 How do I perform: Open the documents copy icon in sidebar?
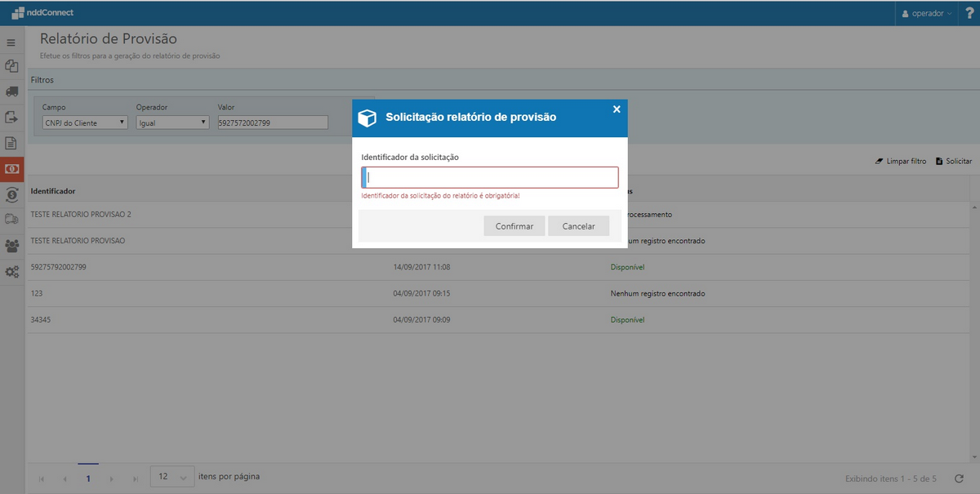11,67
